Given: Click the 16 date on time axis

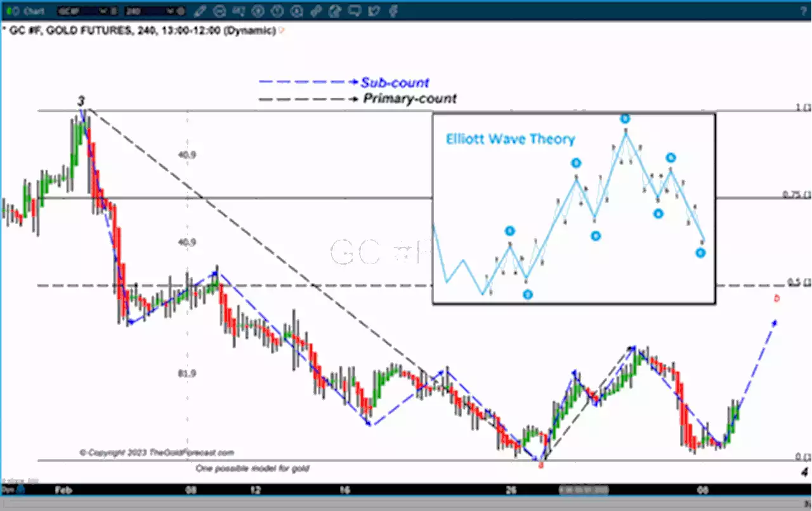Looking at the screenshot, I should pos(344,489).
